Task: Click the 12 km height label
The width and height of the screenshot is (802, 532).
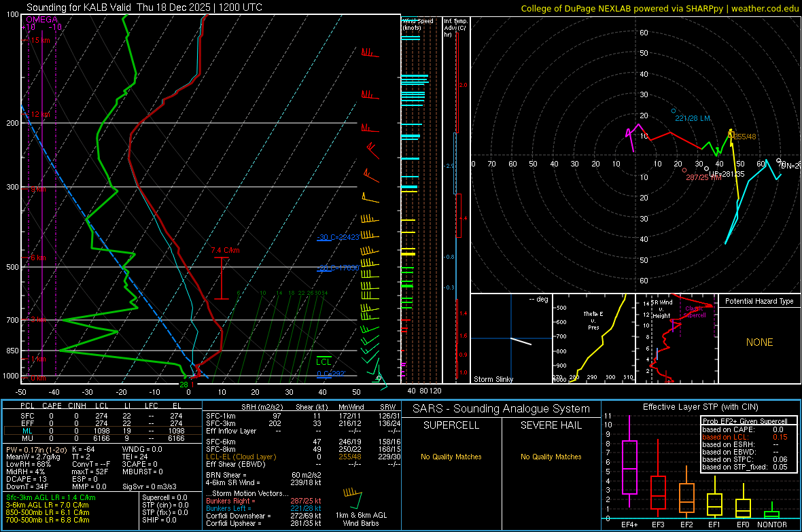Action: click(40, 114)
